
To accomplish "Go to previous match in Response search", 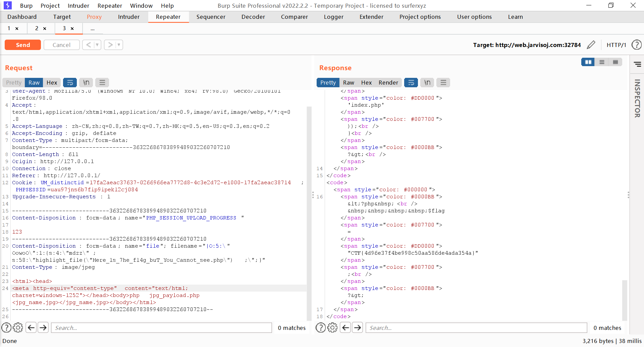I will point(345,328).
